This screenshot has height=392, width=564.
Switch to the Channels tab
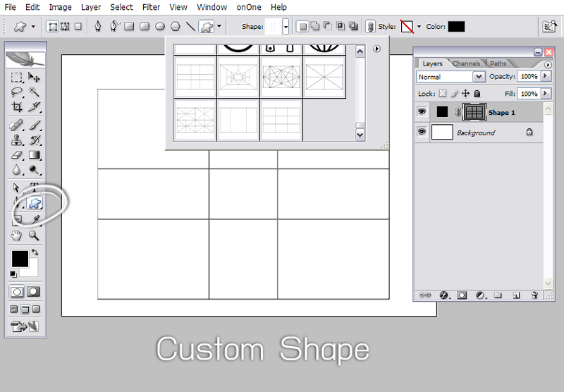pyautogui.click(x=466, y=63)
